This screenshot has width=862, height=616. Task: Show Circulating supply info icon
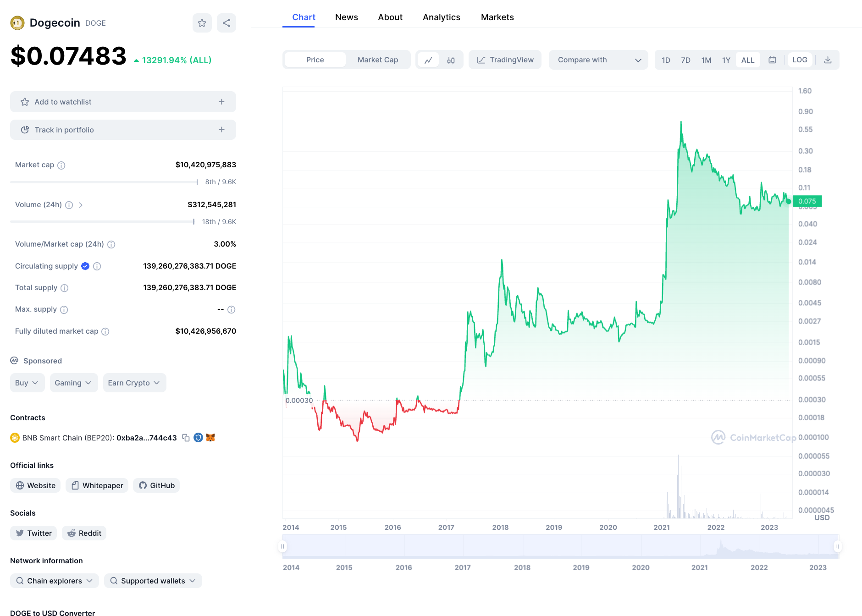97,266
